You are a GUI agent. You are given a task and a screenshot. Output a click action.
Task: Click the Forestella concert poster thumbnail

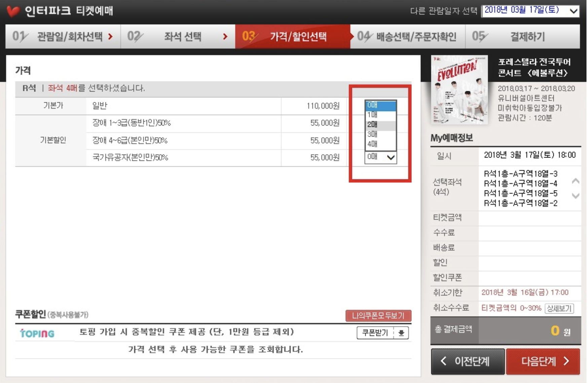click(x=459, y=90)
